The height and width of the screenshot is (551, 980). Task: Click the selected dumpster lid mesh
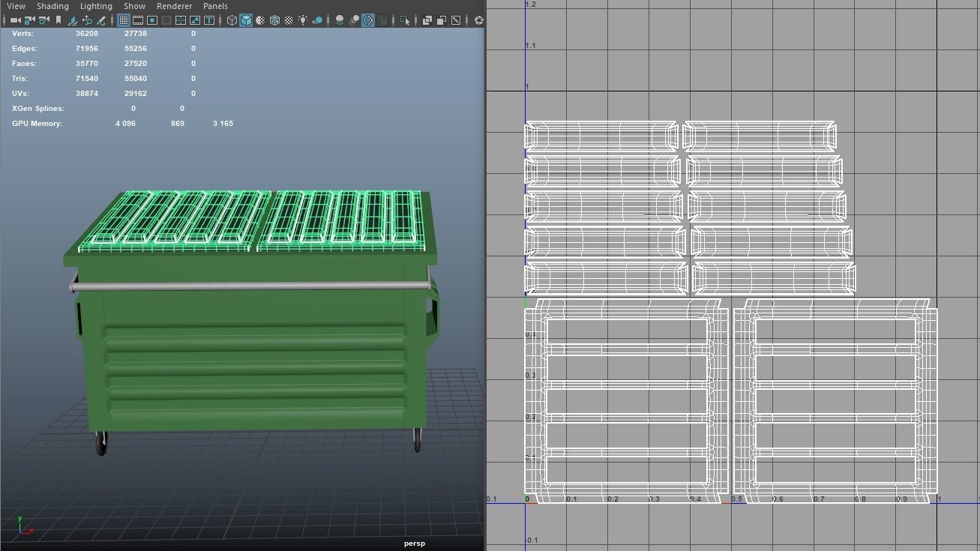251,220
